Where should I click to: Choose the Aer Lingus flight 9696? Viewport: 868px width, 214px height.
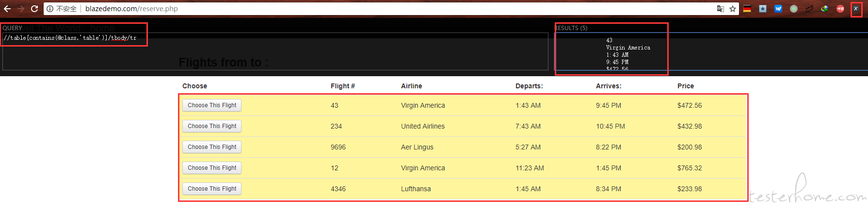pyautogui.click(x=212, y=147)
